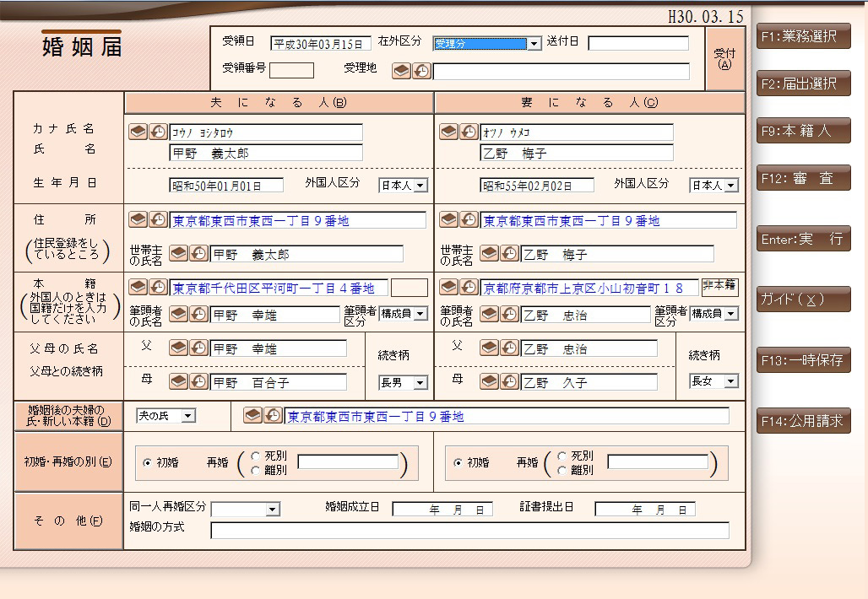
Task: Open husband's 続き柄 dropdown showing 長男
Action: [x=420, y=382]
